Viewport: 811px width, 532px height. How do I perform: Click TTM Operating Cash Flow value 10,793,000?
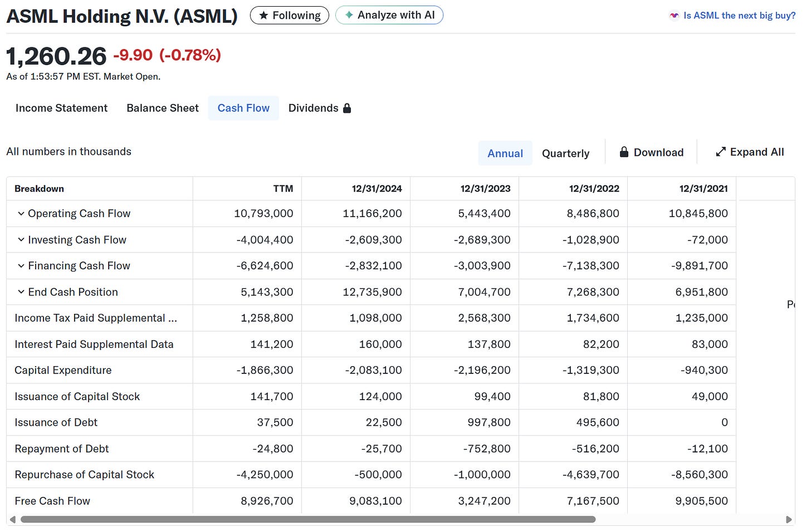(x=263, y=213)
